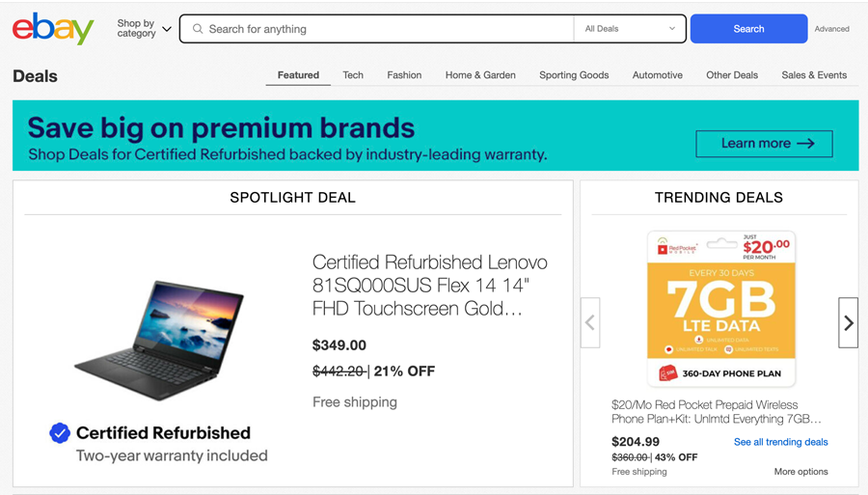Screen dimensions: 868x495
Task: Expand Shop by category dropdown
Action: [x=145, y=29]
